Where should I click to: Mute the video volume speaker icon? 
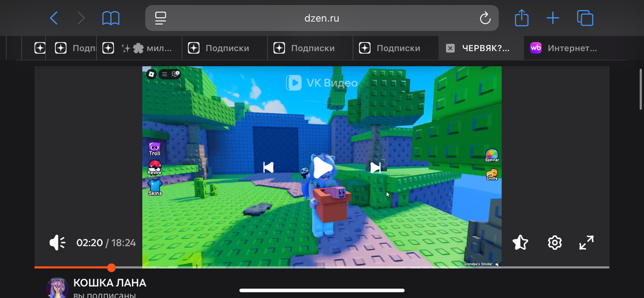tap(57, 243)
